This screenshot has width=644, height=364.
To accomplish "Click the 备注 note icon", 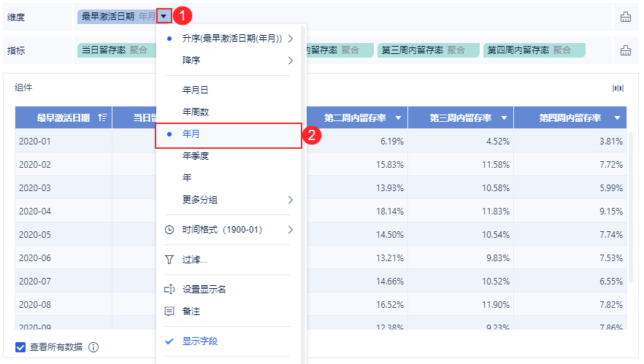I will click(169, 311).
